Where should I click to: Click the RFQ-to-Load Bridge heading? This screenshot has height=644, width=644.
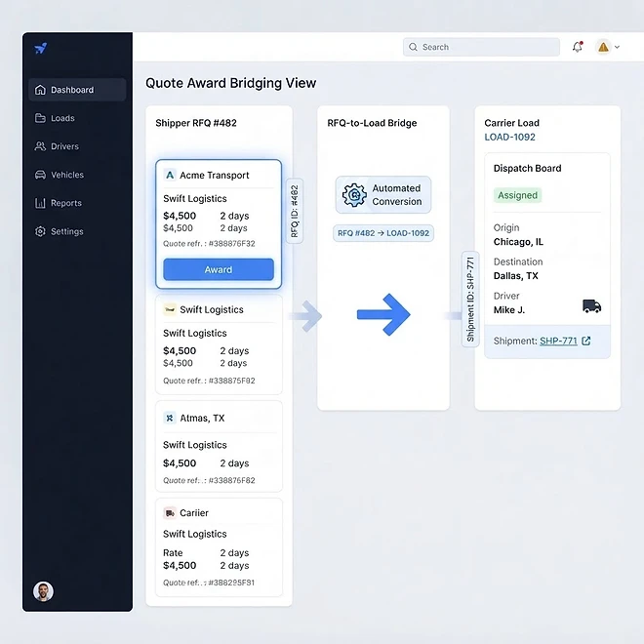[372, 123]
